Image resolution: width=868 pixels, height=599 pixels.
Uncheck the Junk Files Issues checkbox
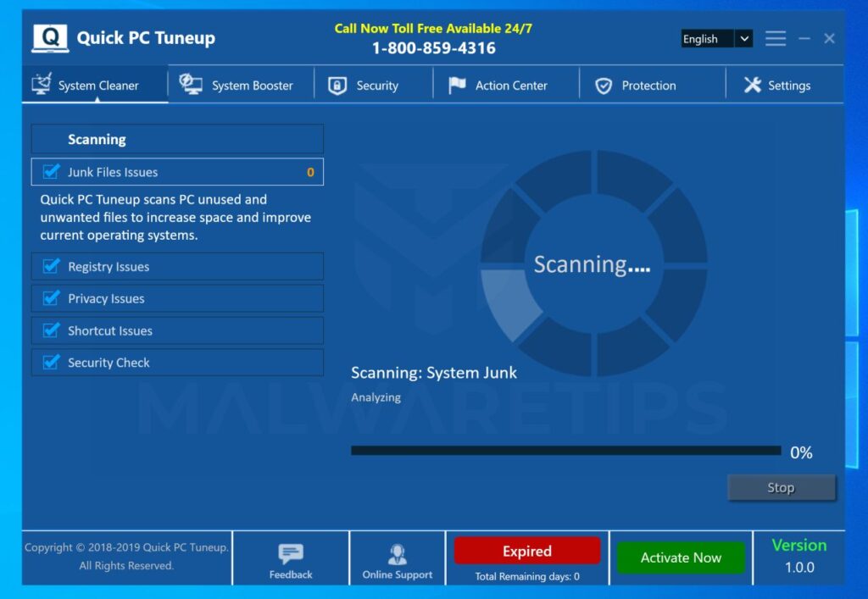point(51,171)
